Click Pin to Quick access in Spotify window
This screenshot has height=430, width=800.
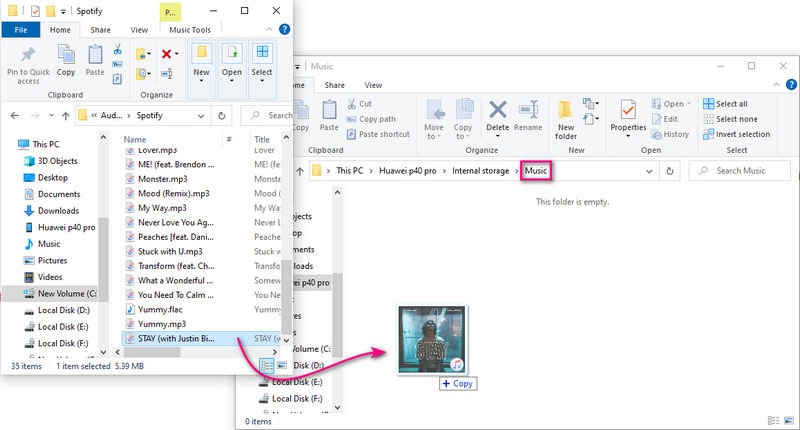point(28,65)
